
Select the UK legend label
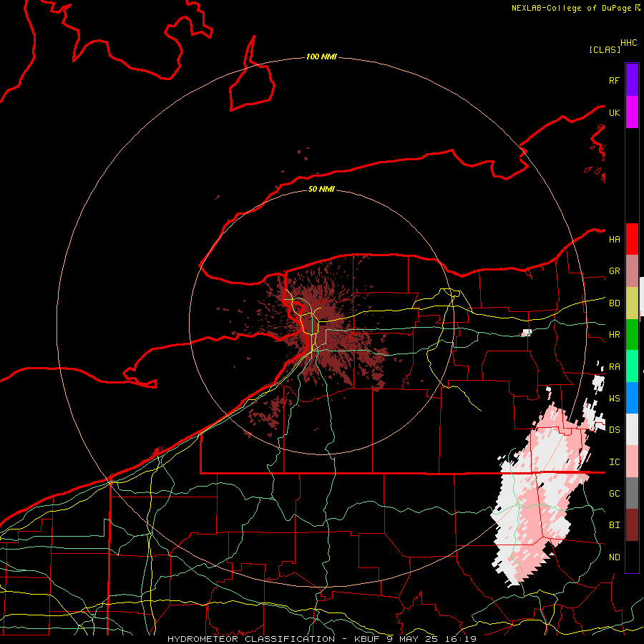point(614,112)
